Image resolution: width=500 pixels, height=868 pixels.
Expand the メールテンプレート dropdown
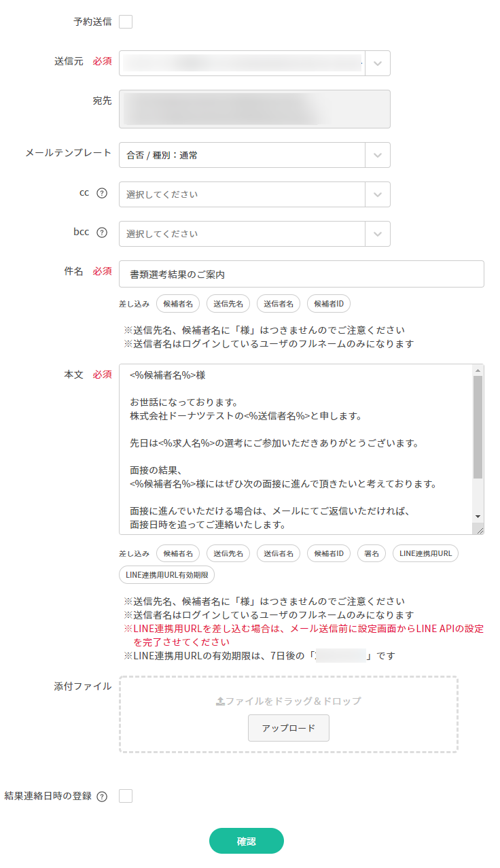click(378, 155)
